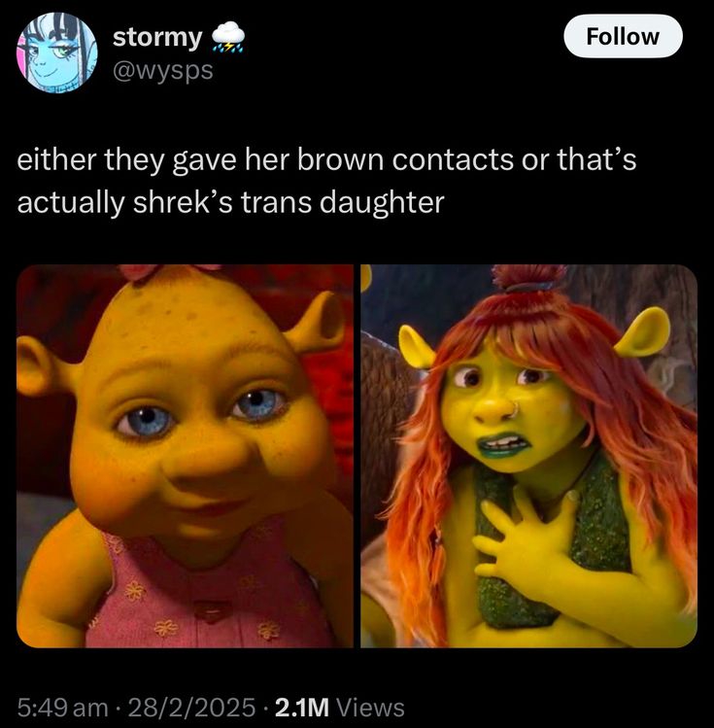Screen dimensions: 714x728
Task: Click the text "actually shrek's trans daughter"
Action: pyautogui.click(x=230, y=203)
